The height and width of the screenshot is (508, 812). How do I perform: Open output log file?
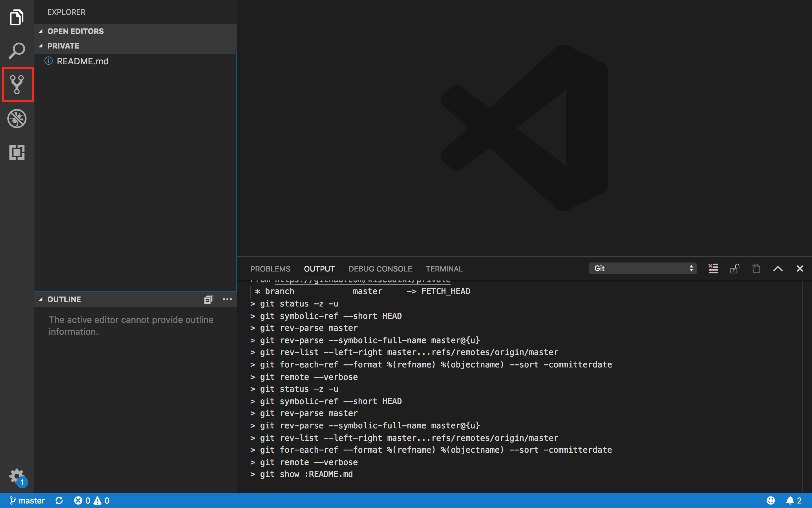756,268
